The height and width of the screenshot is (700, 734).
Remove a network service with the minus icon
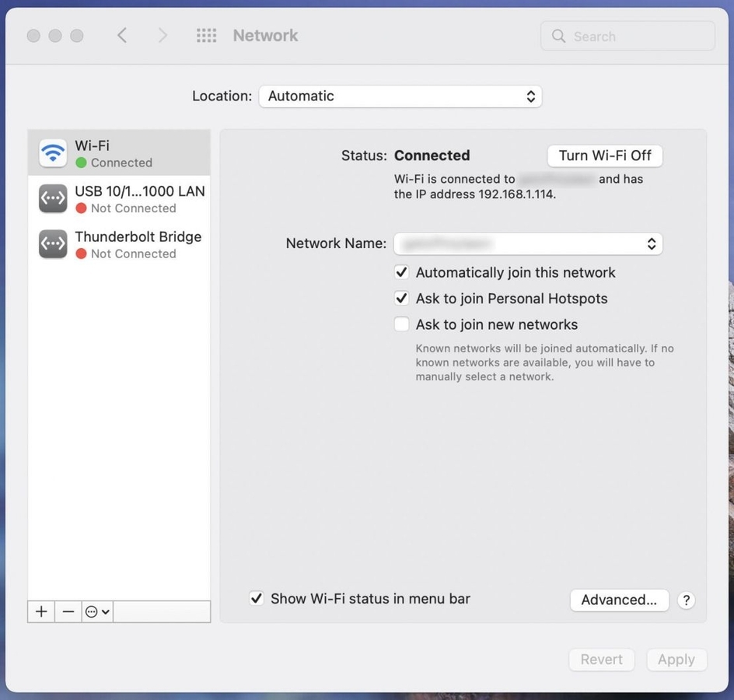tap(68, 611)
